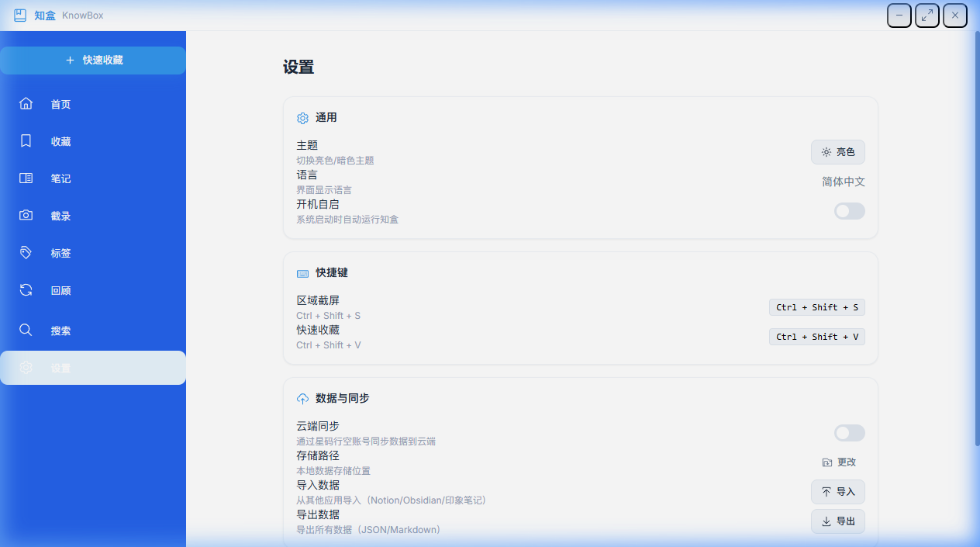Click the upload arrow icon in 导入 button
The height and width of the screenshot is (547, 980).
pyautogui.click(x=826, y=492)
